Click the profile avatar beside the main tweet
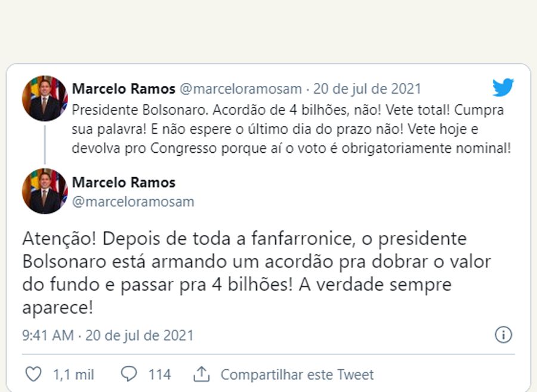The height and width of the screenshot is (392, 537). point(45,191)
